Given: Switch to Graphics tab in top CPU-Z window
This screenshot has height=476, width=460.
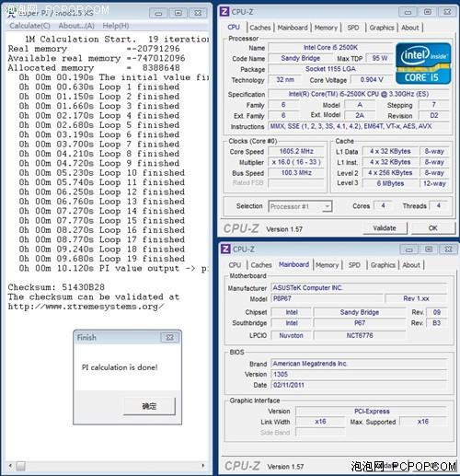Looking at the screenshot, I should pyautogui.click(x=382, y=28).
